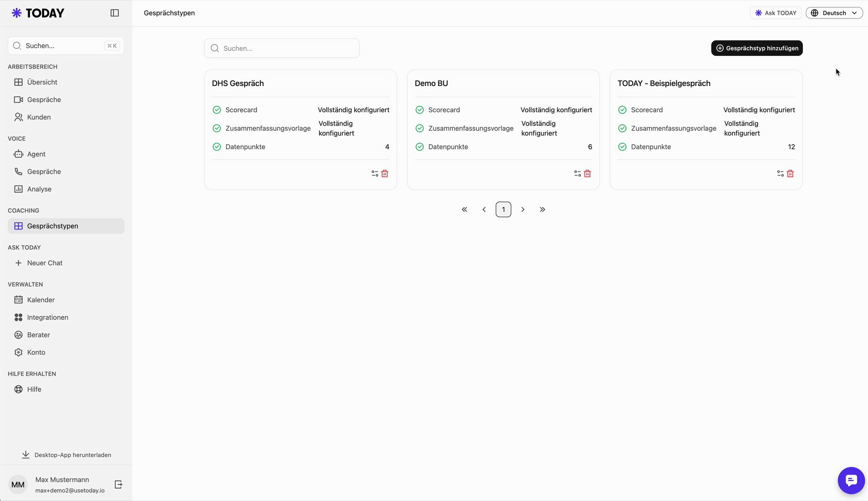Open the TODAY - Beispielgespräch card title
This screenshot has width=868, height=501.
point(664,84)
